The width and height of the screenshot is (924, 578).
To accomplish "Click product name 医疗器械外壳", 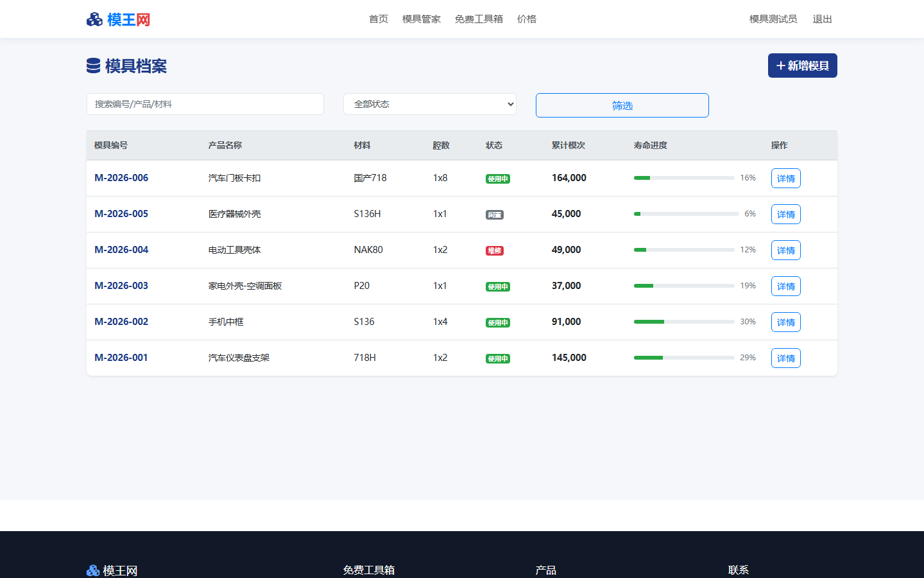I will click(235, 214).
